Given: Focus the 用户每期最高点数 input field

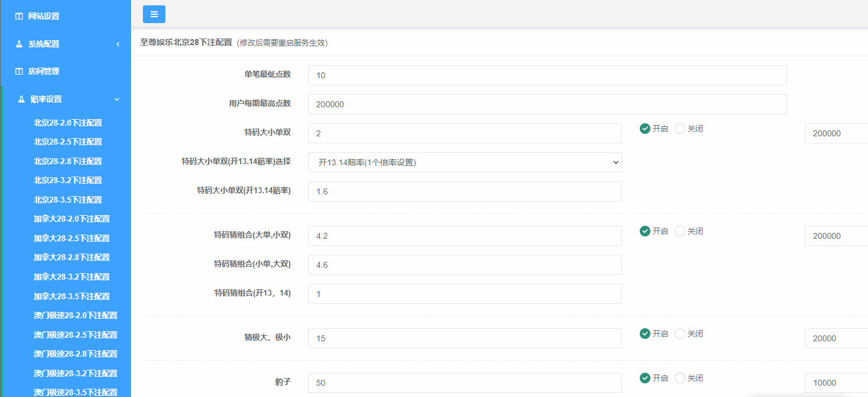Looking at the screenshot, I should [547, 104].
